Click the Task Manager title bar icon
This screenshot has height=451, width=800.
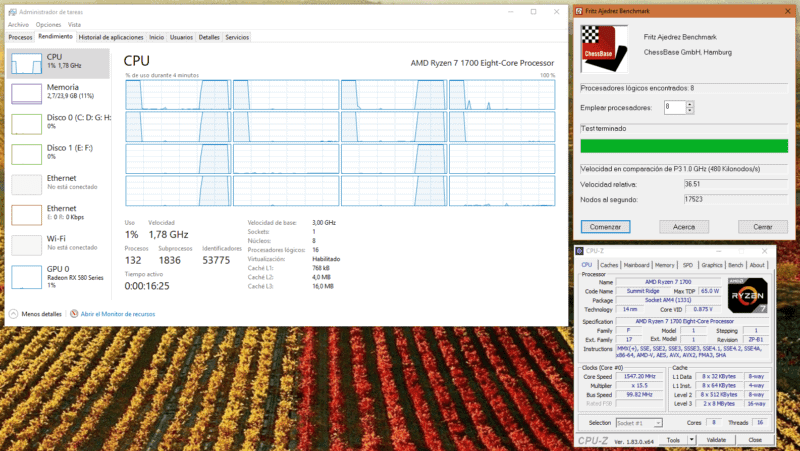[13, 12]
